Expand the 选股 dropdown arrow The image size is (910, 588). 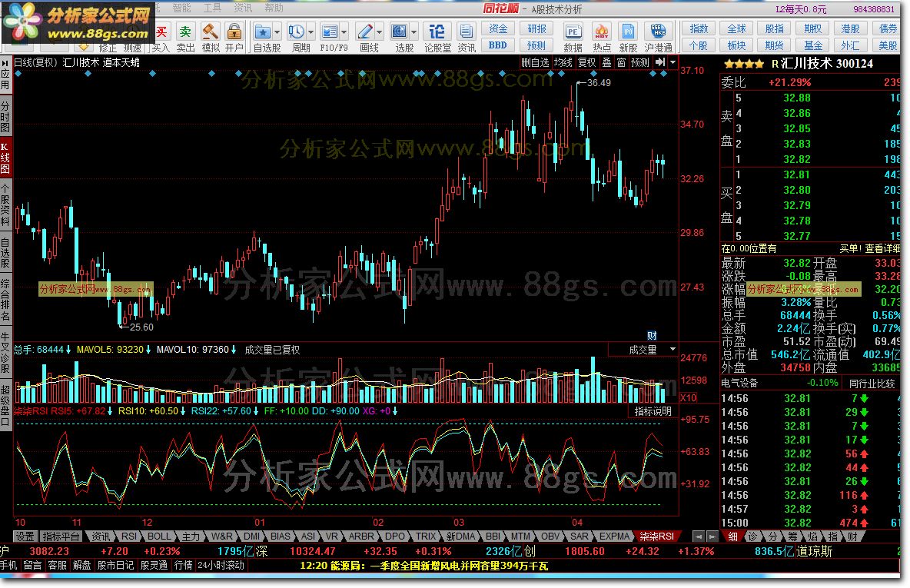413,32
